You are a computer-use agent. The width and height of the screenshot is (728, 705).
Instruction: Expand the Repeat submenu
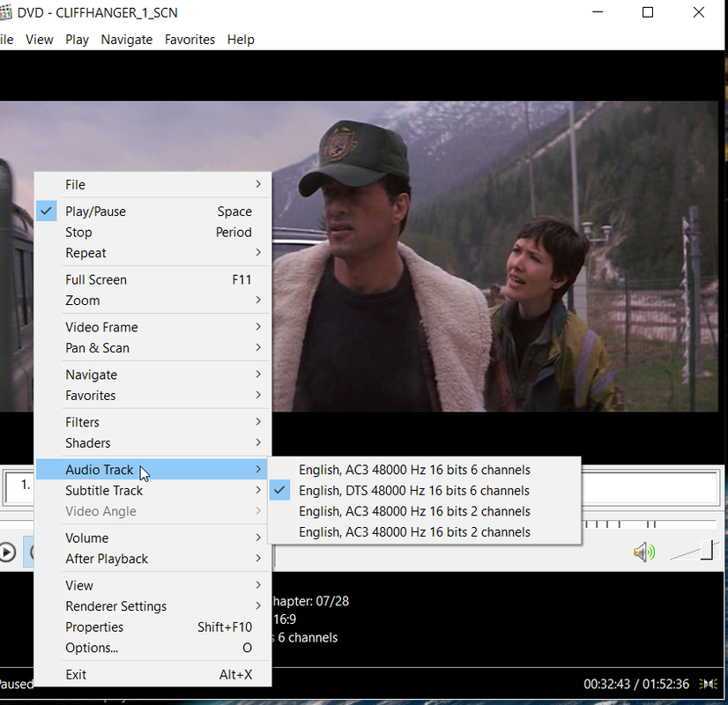point(152,253)
